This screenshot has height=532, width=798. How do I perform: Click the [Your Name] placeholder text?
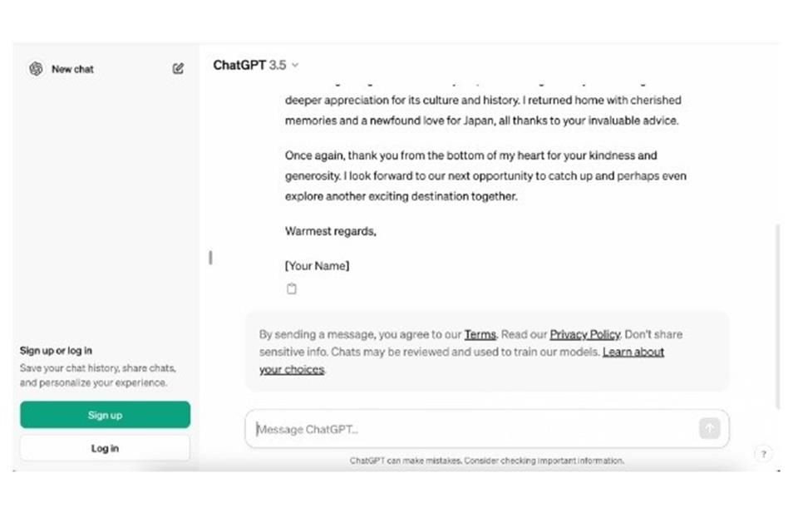(318, 265)
